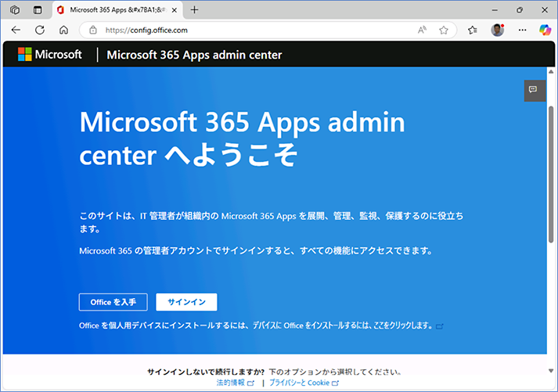Open Edge settings and more menu
The image size is (558, 392).
[523, 30]
